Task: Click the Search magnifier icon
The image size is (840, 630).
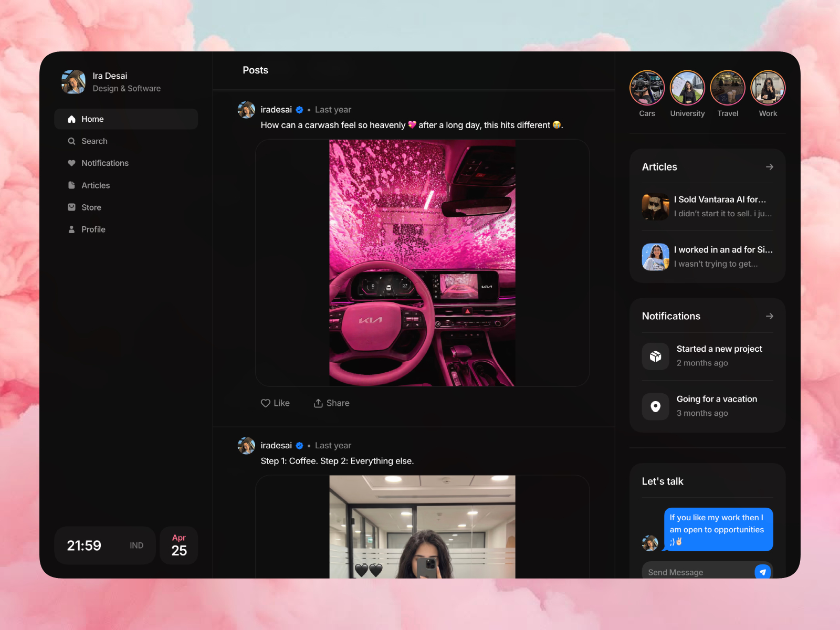Action: [71, 141]
